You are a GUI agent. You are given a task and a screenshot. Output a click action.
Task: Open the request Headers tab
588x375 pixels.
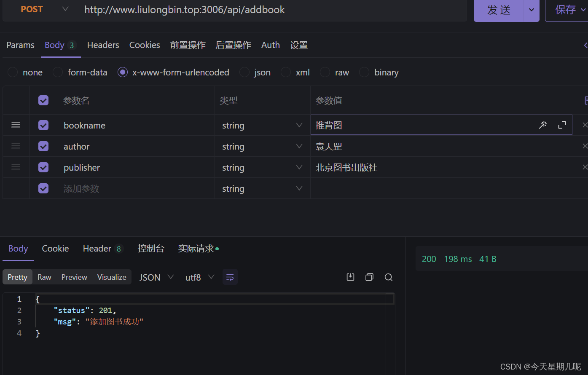(103, 45)
